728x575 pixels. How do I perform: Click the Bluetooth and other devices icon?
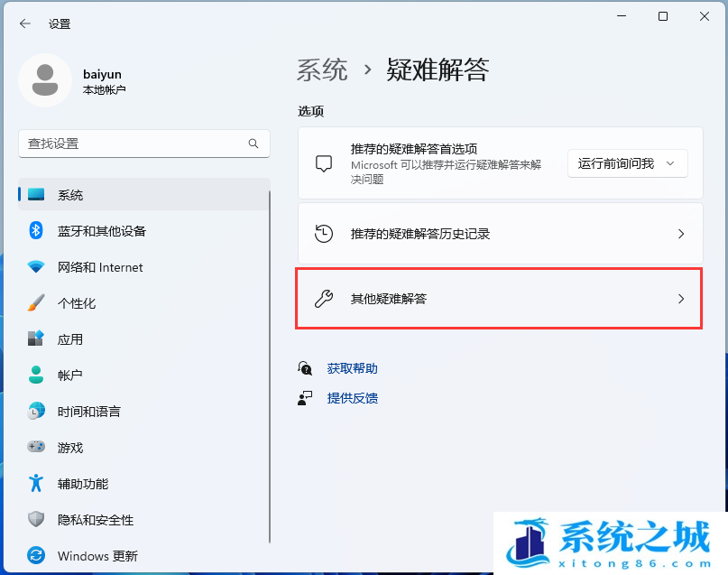point(36,231)
